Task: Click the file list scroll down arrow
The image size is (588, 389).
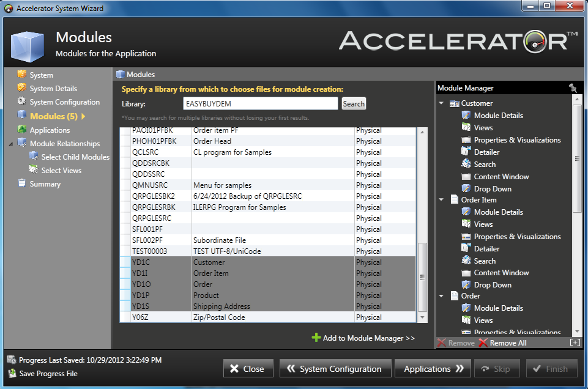Action: [422, 317]
